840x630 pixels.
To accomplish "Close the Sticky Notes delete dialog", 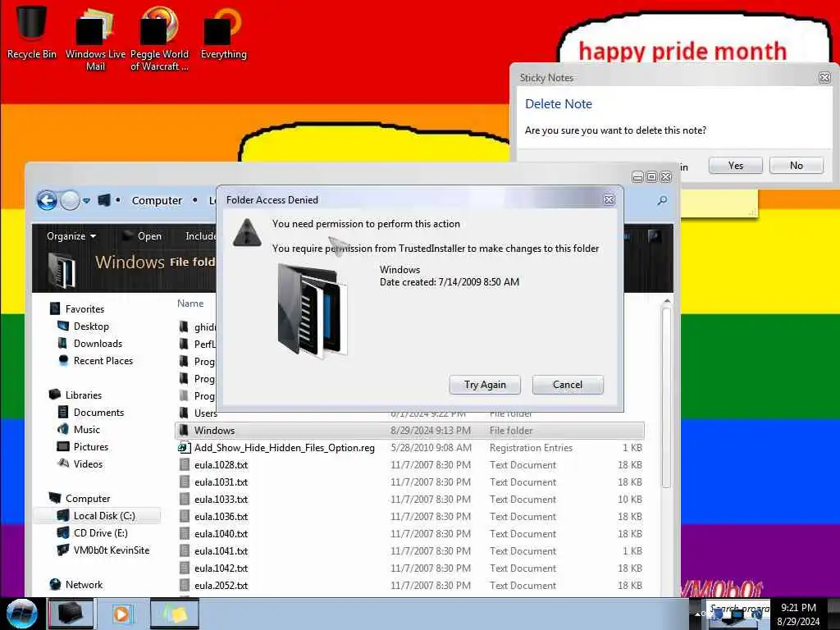I will click(x=825, y=78).
